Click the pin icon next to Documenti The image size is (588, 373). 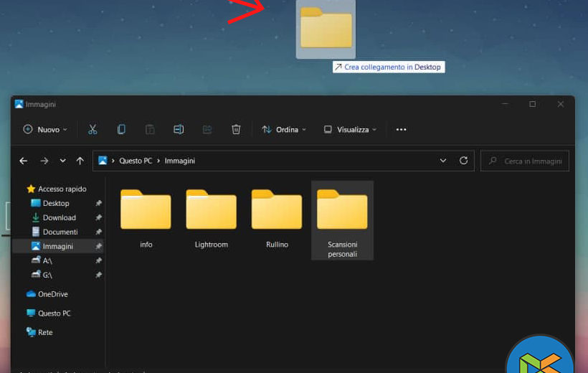[x=99, y=232]
